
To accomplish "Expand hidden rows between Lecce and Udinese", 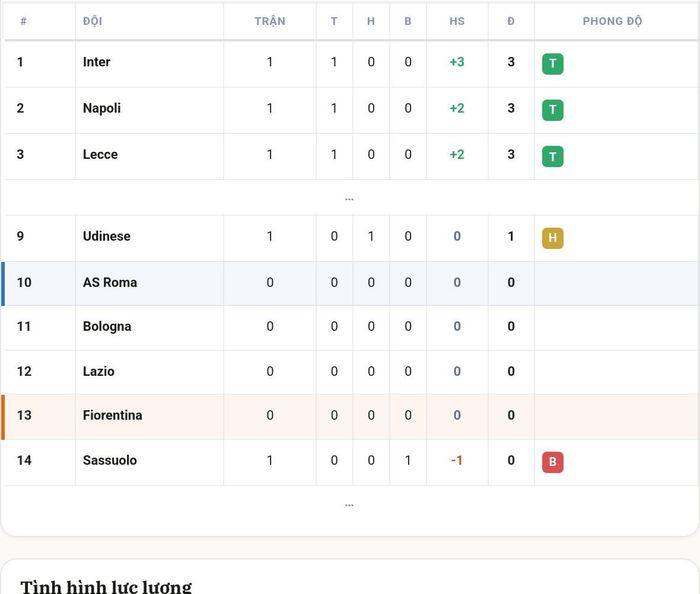I will [349, 199].
